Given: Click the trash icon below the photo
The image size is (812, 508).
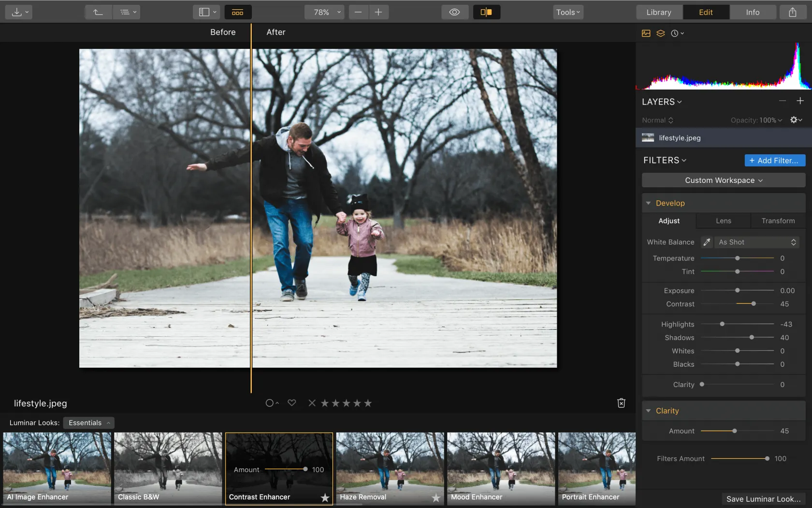Looking at the screenshot, I should click(x=622, y=403).
